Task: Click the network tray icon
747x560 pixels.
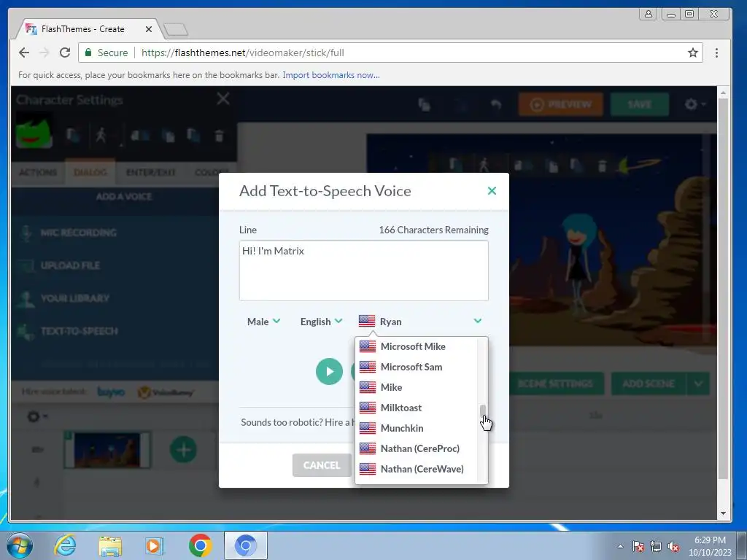Action: coord(656,547)
